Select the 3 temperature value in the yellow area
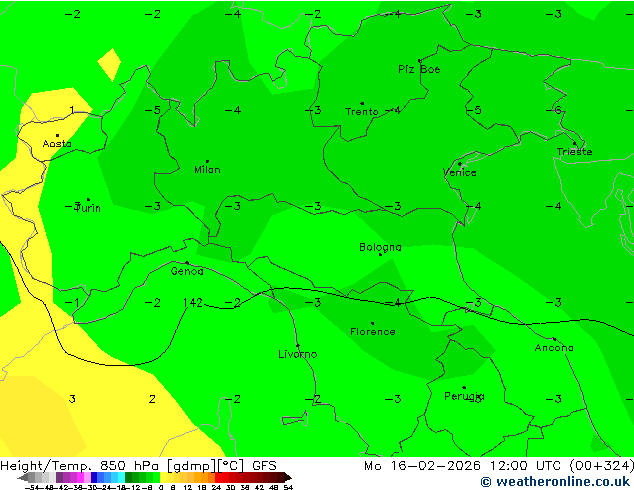 tap(72, 399)
